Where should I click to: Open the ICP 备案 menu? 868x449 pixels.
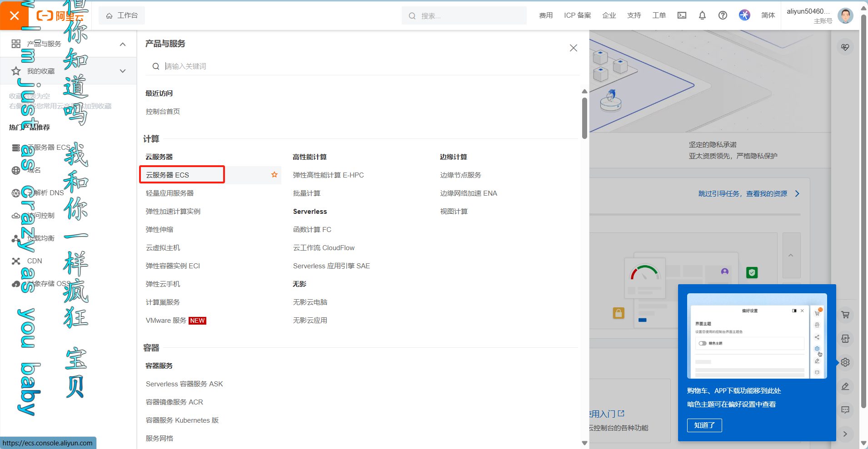coord(578,15)
